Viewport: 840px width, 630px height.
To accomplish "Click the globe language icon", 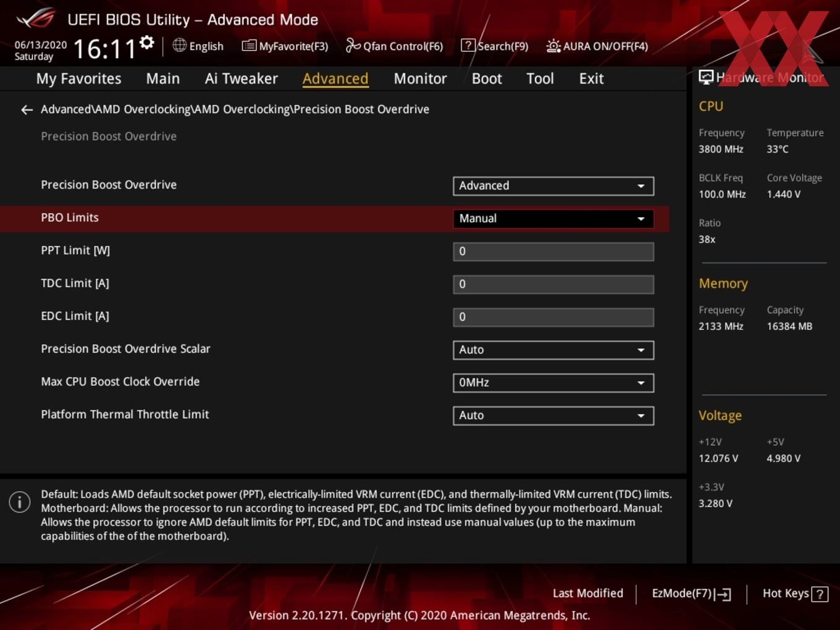I will coord(179,45).
